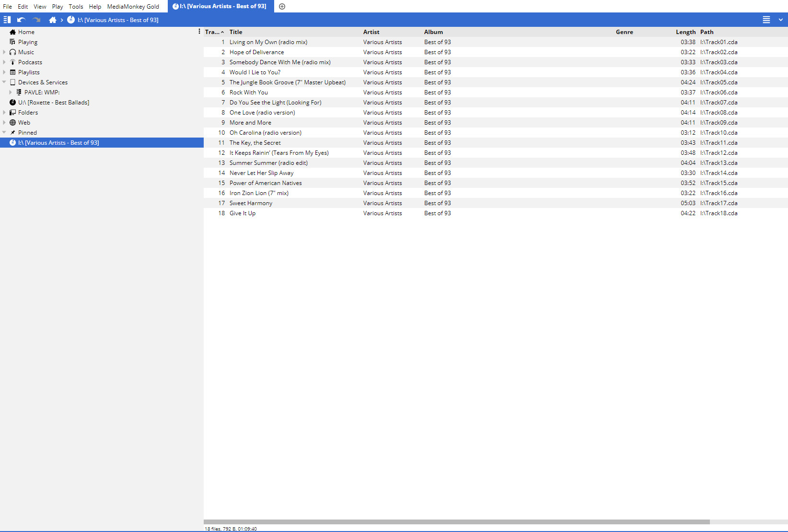Image resolution: width=788 pixels, height=532 pixels.
Task: Sort tracks by Title column header
Action: 236,32
